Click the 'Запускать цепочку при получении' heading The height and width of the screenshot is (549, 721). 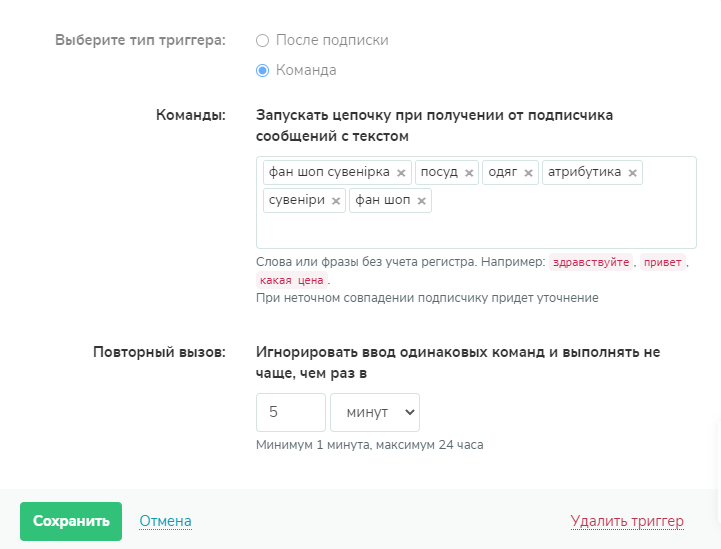coord(435,126)
